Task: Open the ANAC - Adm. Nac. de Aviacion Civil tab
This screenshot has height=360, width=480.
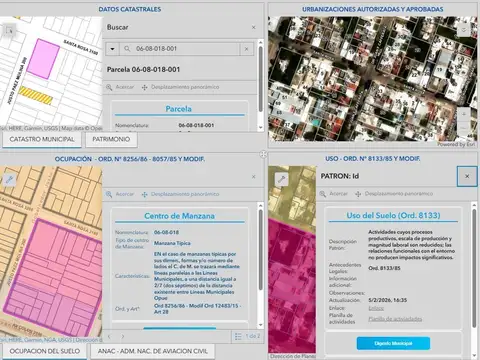Action: (x=153, y=351)
